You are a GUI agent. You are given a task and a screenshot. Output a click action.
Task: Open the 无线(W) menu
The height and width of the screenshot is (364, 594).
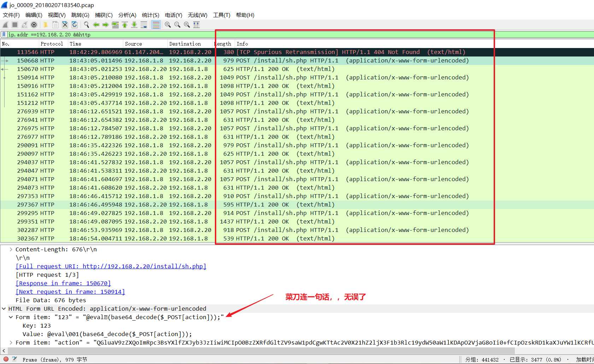[x=198, y=15]
